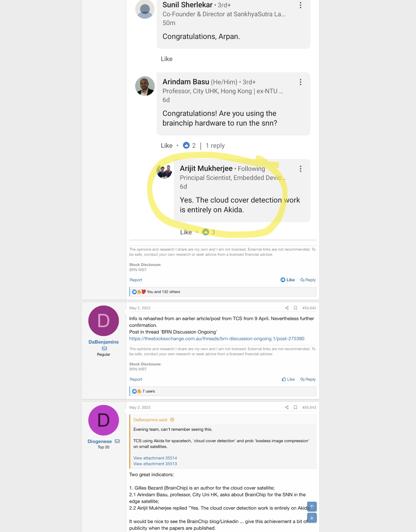This screenshot has height=532, width=416.
Task: Open thestockexchange BRN discussion post link
Action: (217, 339)
